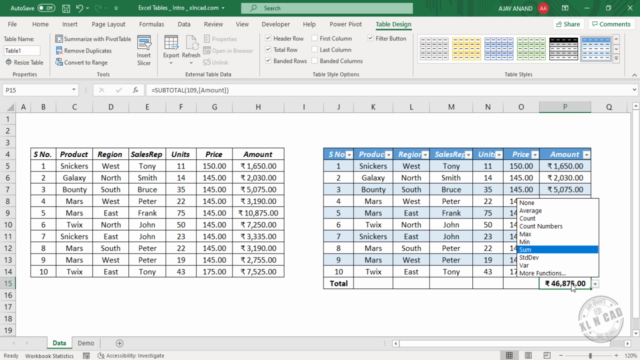Image resolution: width=640 pixels, height=360 pixels.
Task: Open the Formulas ribbon tab
Action: point(151,24)
